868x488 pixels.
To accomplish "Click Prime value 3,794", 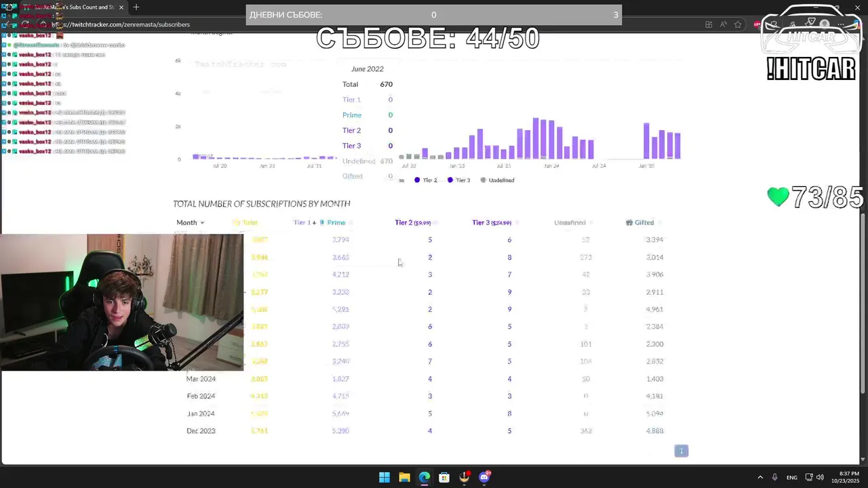I will tap(340, 240).
